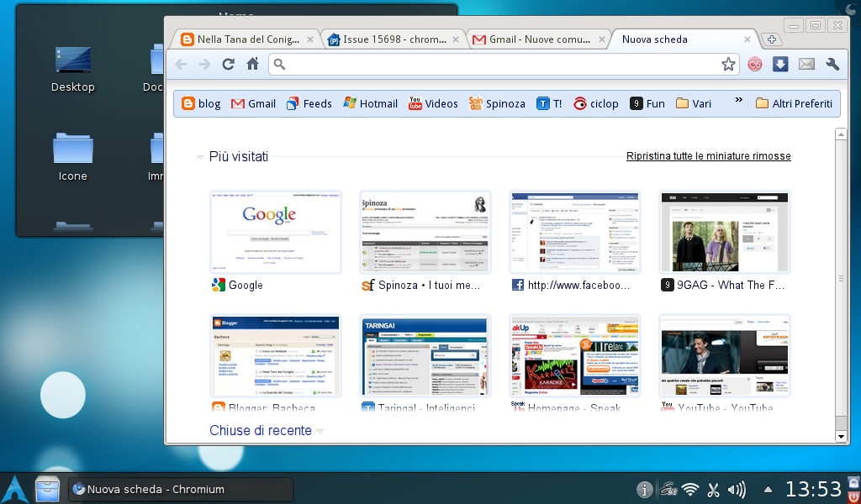The height and width of the screenshot is (504, 861).
Task: Open the Taringa thumbnail
Action: [425, 355]
